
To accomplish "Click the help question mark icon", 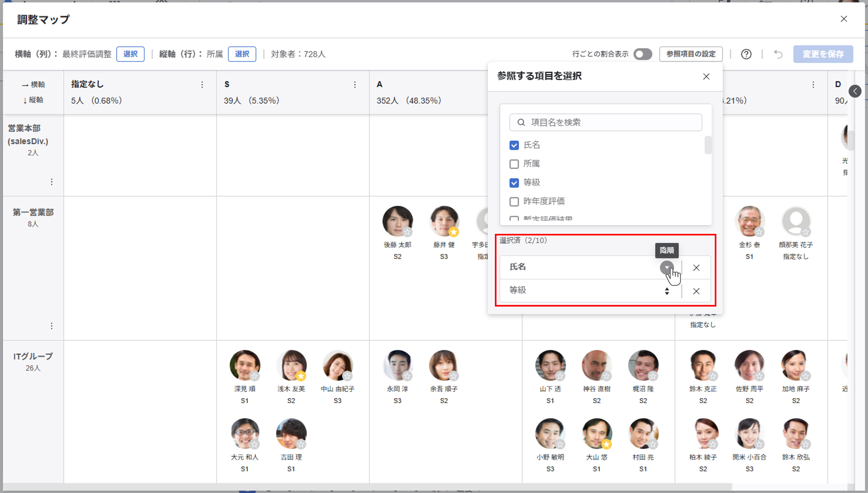I will [x=746, y=54].
